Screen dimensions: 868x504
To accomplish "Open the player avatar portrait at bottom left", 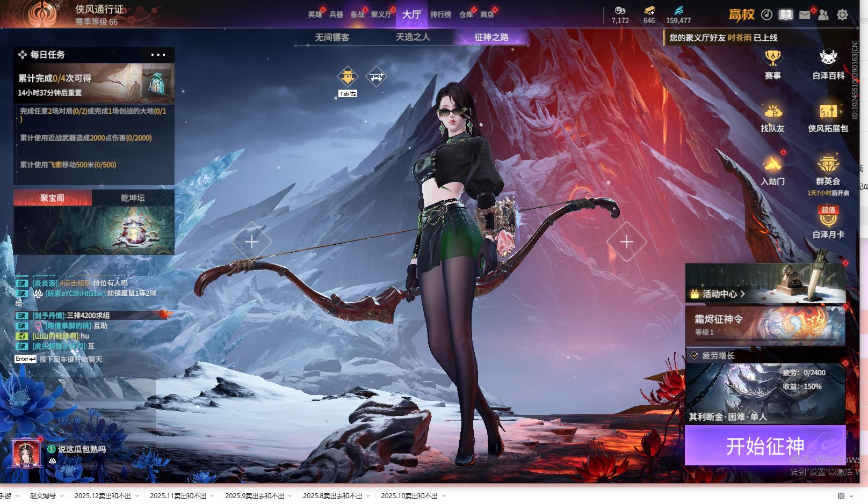I will click(x=26, y=454).
